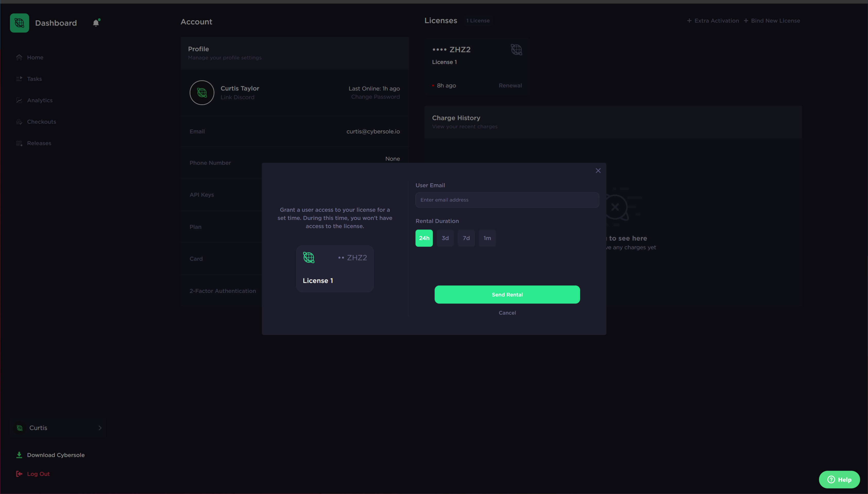Click the Send Rental button

click(x=507, y=294)
